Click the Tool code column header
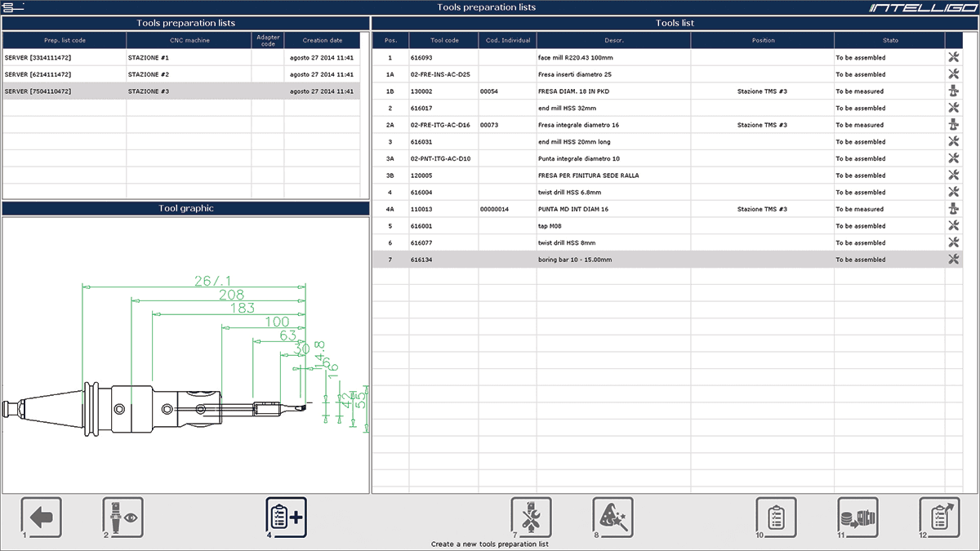 click(x=443, y=40)
